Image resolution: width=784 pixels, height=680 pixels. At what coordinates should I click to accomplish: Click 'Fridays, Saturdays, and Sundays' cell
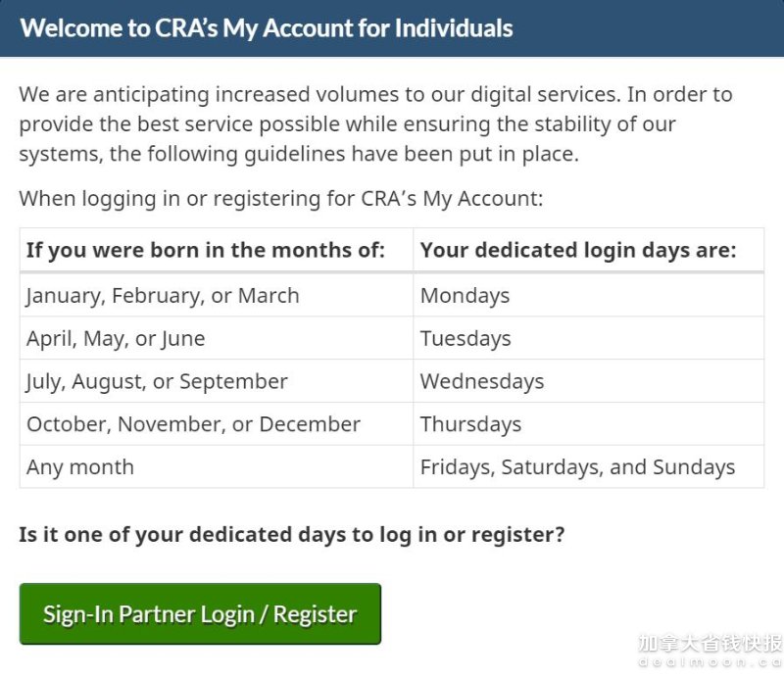(589, 467)
